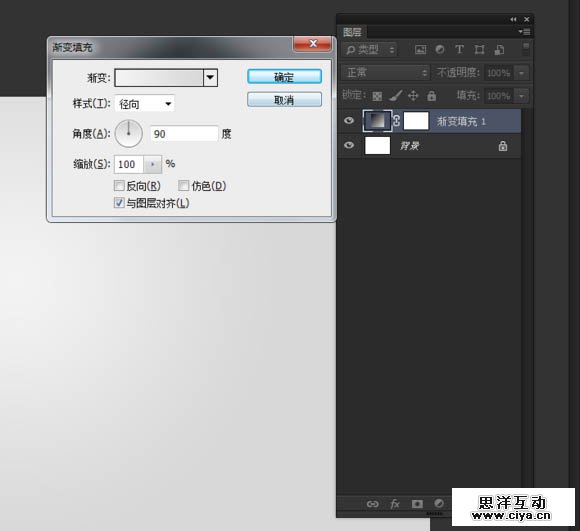Hide the 渐变填充 1 layer
Screen dimensions: 580x531
(349, 121)
